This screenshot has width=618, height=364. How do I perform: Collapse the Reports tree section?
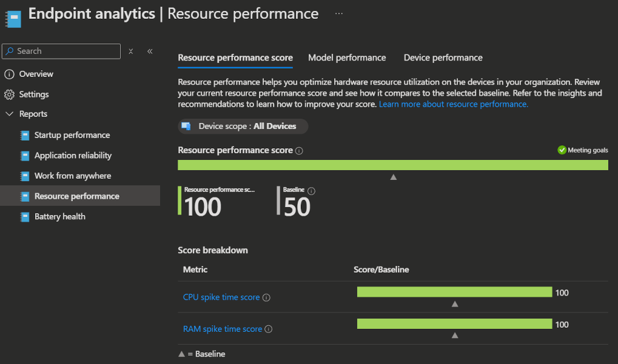pos(9,114)
